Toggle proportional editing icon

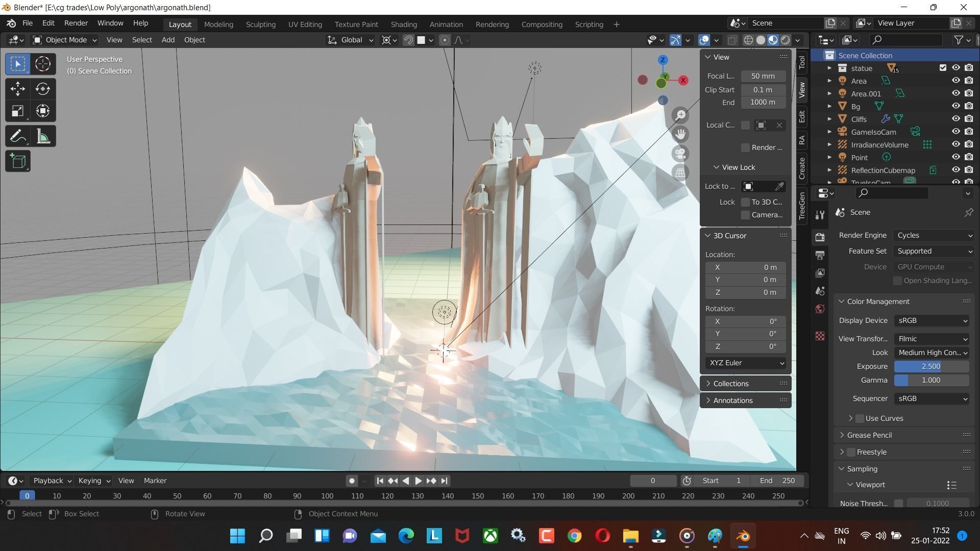pyautogui.click(x=445, y=40)
